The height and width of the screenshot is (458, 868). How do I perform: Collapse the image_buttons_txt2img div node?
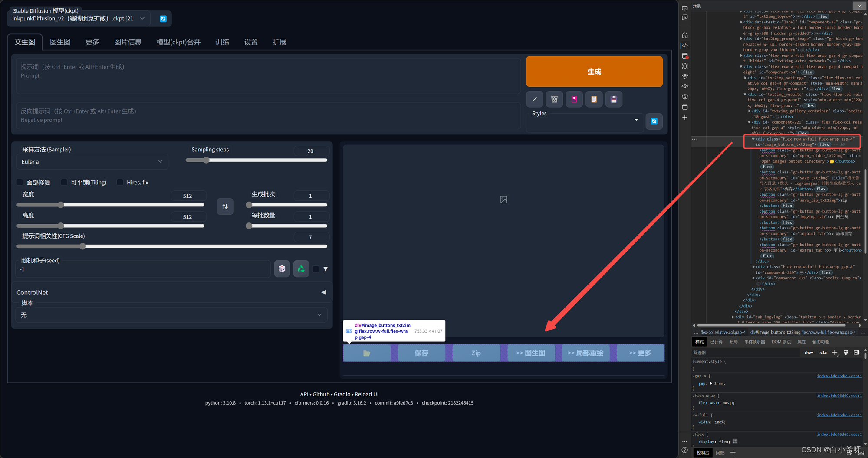pyautogui.click(x=753, y=139)
